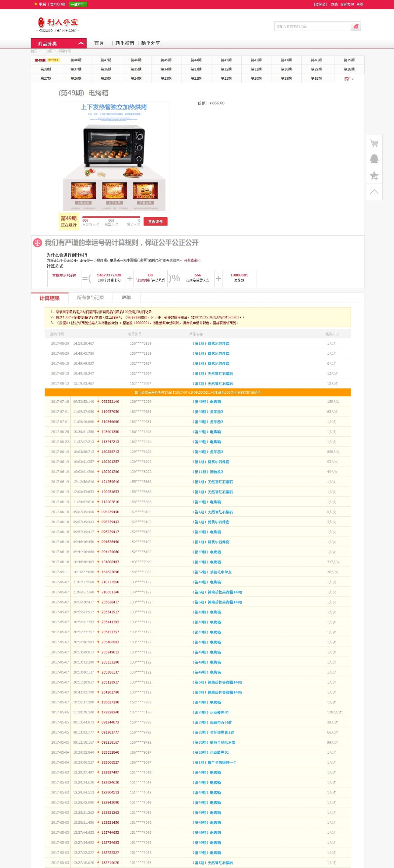
Task: Expand the period list with 展开
Action: (348, 79)
